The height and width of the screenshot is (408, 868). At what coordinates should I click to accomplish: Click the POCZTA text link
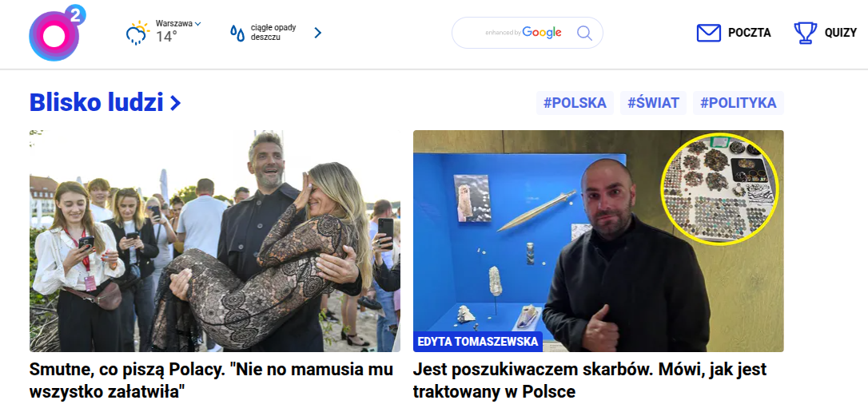(x=749, y=34)
